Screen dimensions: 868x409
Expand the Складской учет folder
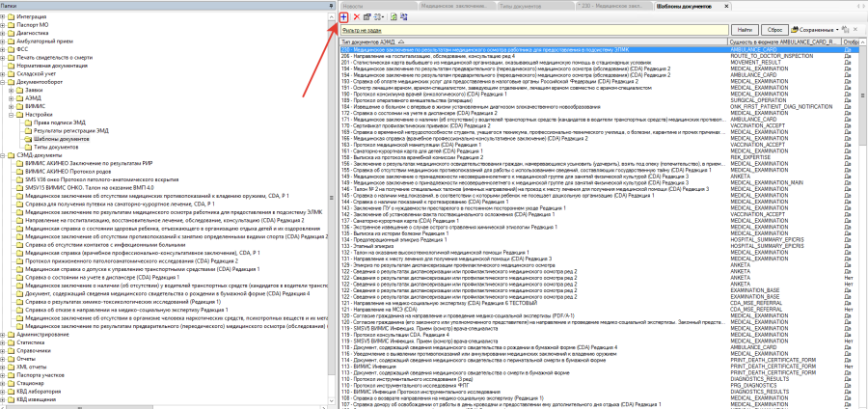(3, 73)
